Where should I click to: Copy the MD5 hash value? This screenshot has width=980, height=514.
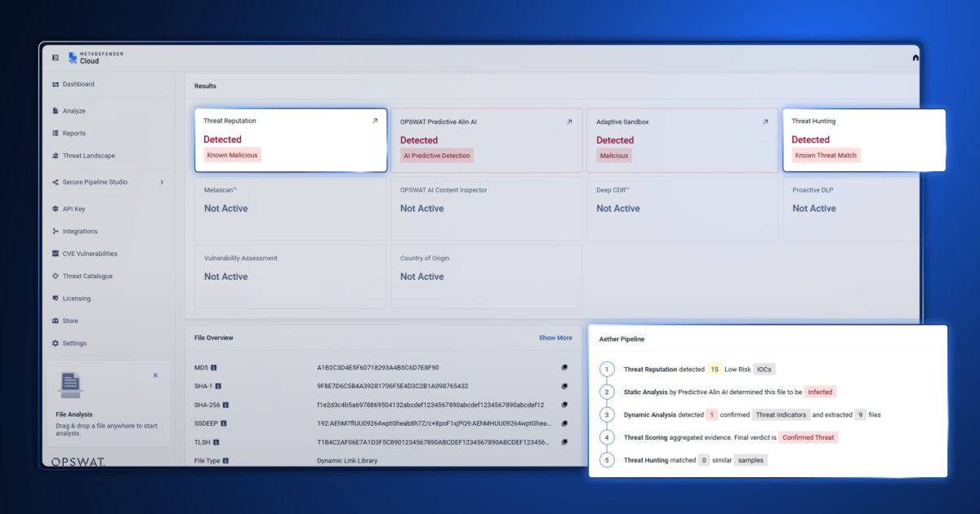point(564,368)
